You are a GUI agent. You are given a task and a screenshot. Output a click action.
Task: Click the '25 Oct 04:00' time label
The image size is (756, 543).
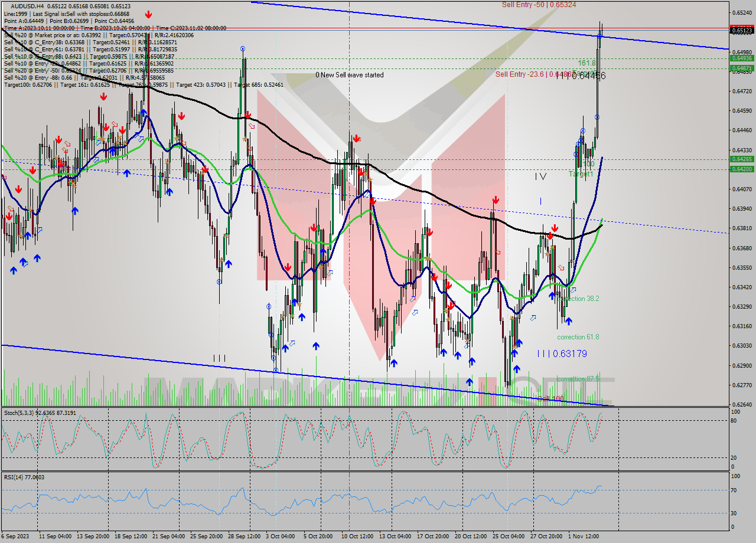pyautogui.click(x=509, y=537)
